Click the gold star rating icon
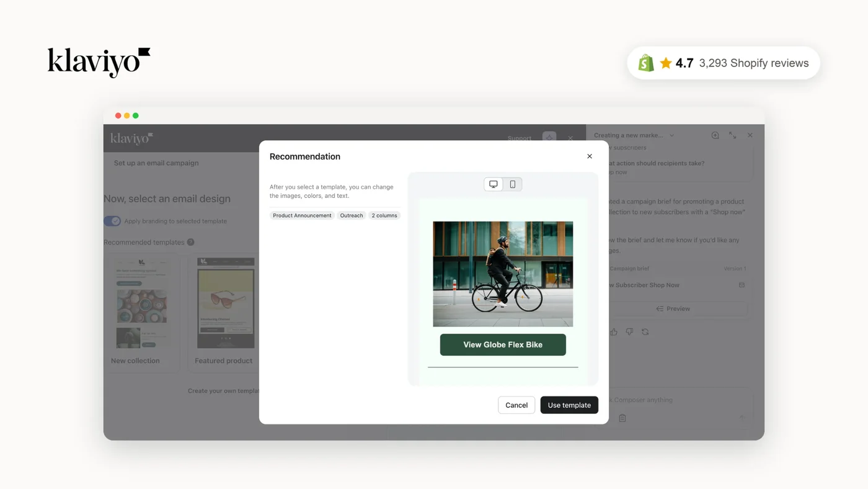The image size is (868, 489). (666, 63)
